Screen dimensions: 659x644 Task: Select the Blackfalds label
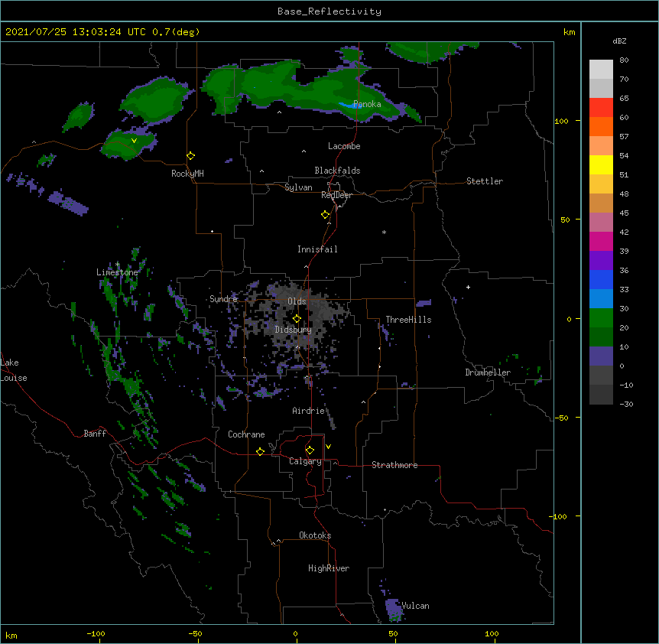click(337, 171)
